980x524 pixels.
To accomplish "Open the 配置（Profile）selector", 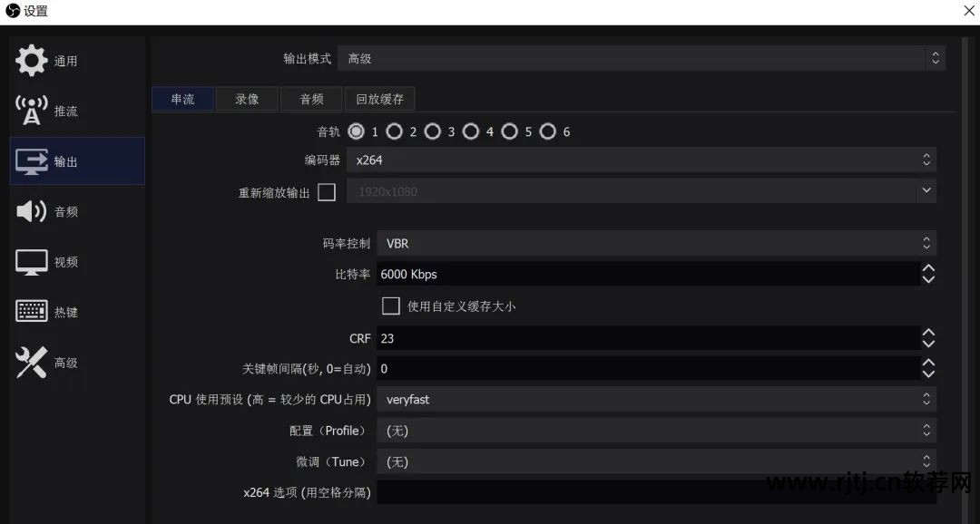I will pos(653,430).
